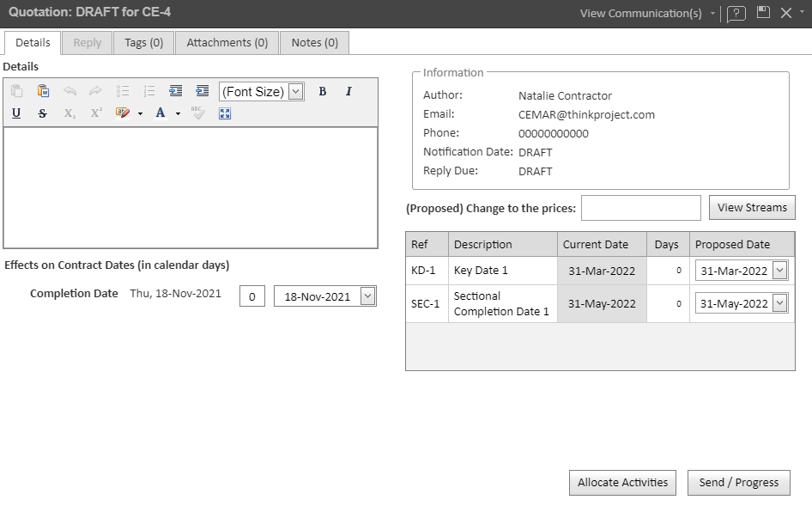
Task: Click the Outdent icon in the editor toolbar
Action: click(203, 91)
